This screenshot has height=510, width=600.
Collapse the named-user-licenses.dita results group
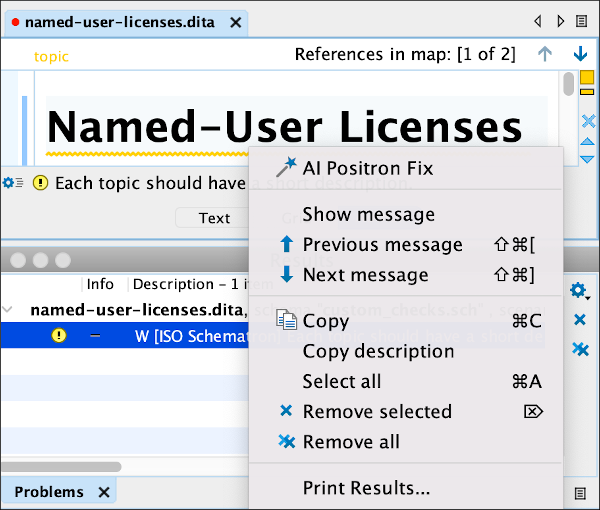point(9,311)
